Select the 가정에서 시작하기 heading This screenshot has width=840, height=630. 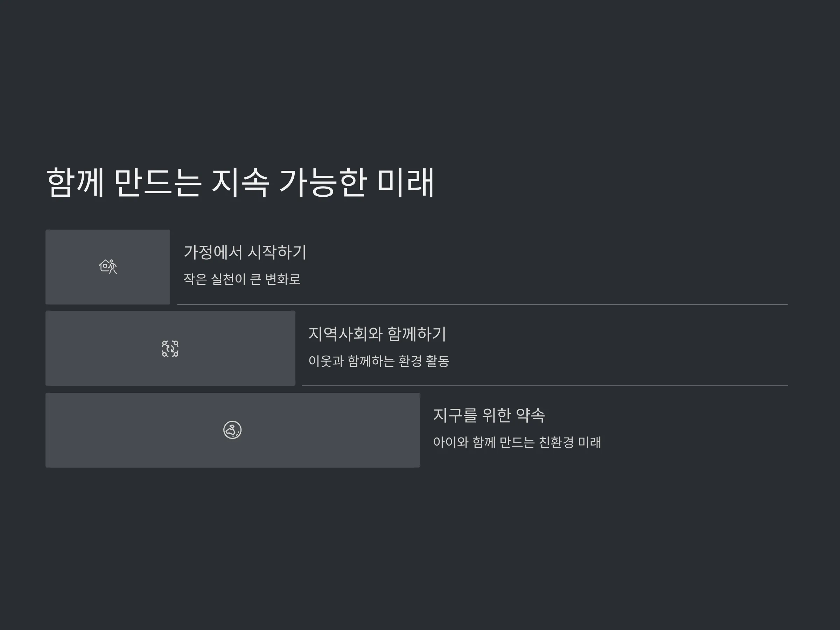pyautogui.click(x=245, y=252)
